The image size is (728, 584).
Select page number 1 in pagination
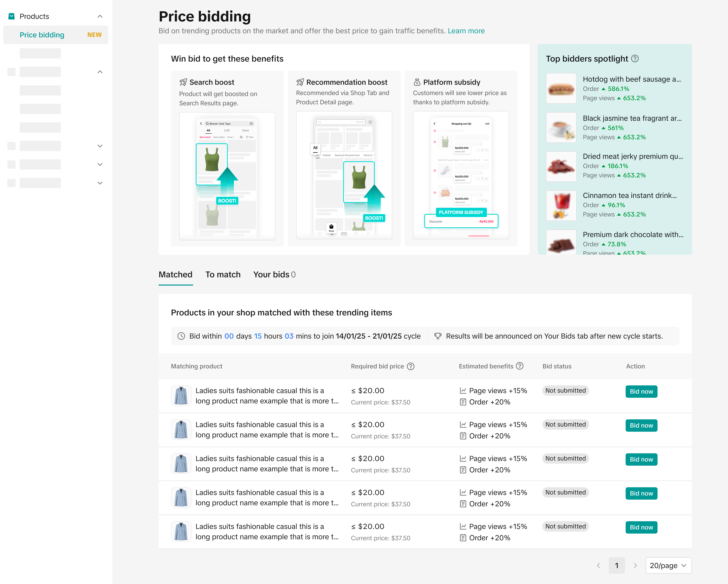[x=617, y=565]
